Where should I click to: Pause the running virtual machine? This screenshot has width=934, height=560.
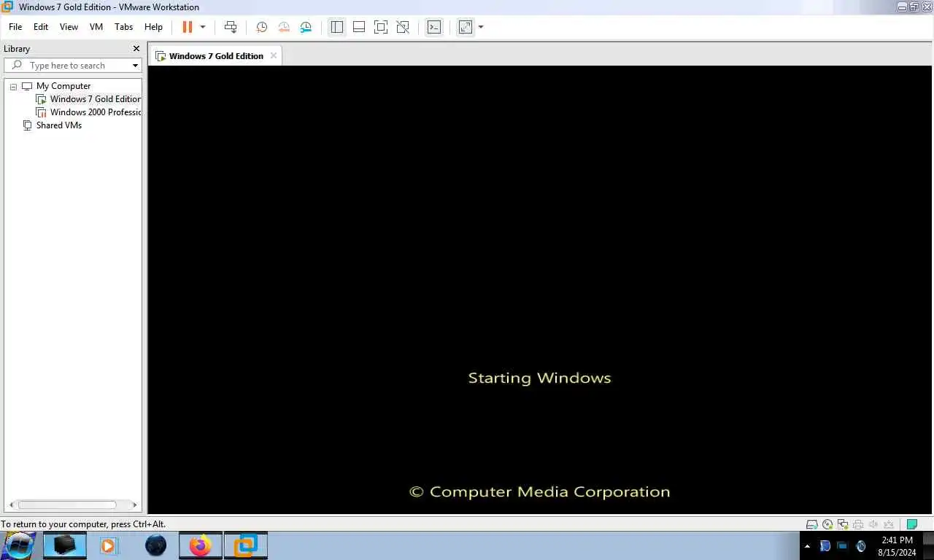tap(188, 27)
